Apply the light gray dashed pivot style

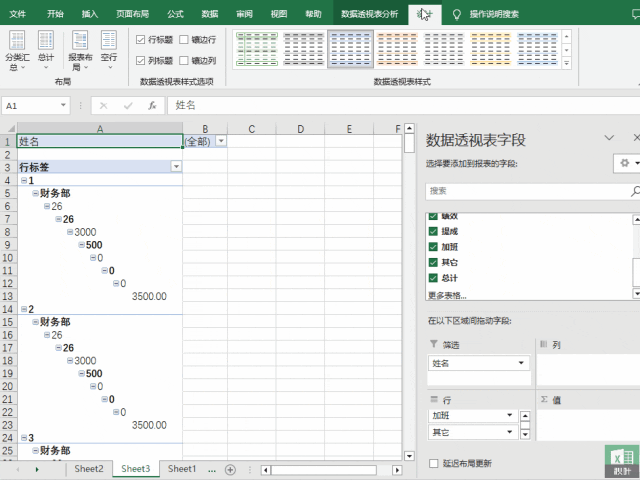pyautogui.click(x=444, y=49)
